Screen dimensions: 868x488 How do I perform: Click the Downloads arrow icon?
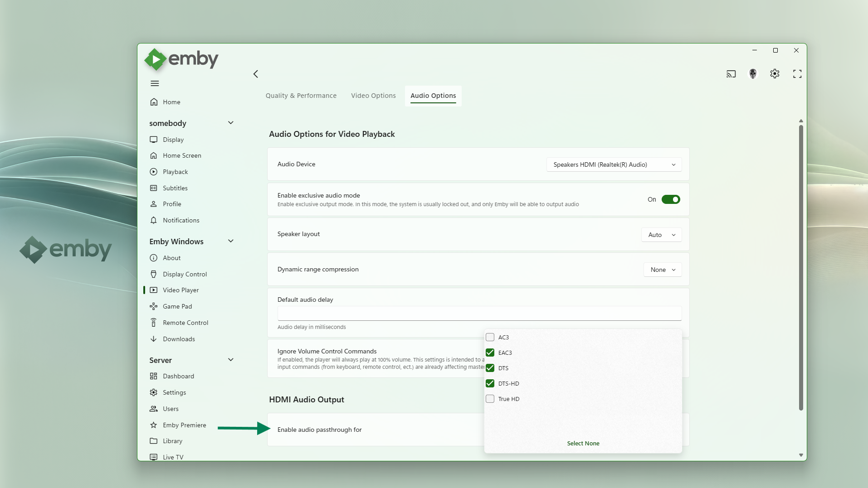click(x=154, y=339)
